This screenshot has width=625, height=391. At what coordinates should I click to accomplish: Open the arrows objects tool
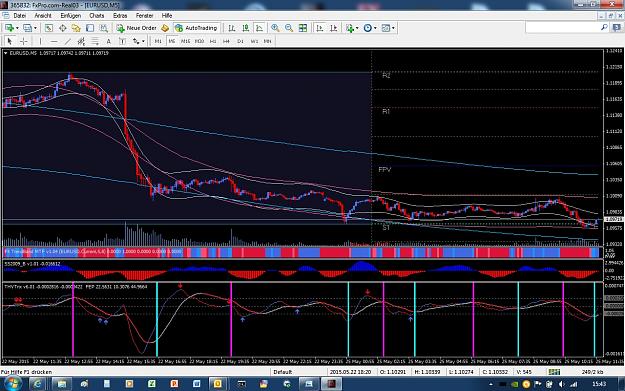136,41
